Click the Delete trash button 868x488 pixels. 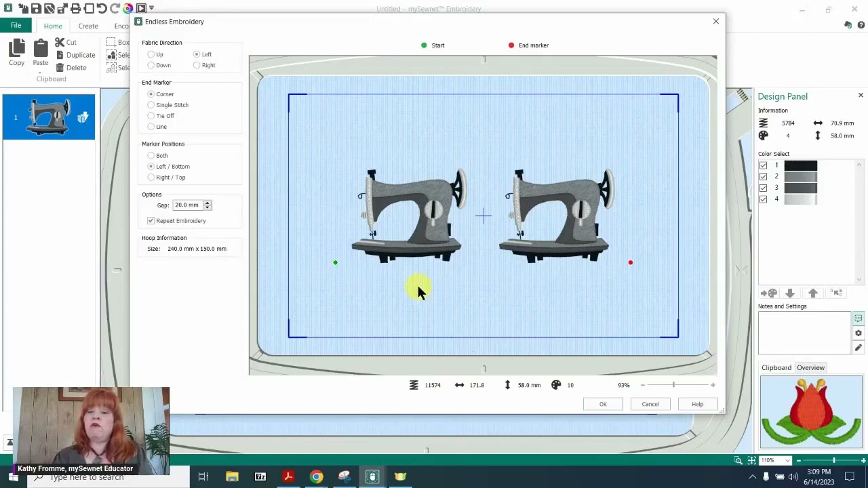point(71,68)
